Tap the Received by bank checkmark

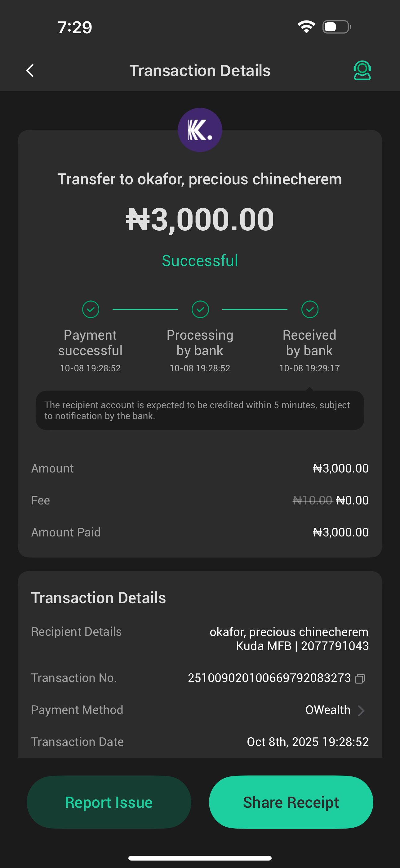point(309,309)
